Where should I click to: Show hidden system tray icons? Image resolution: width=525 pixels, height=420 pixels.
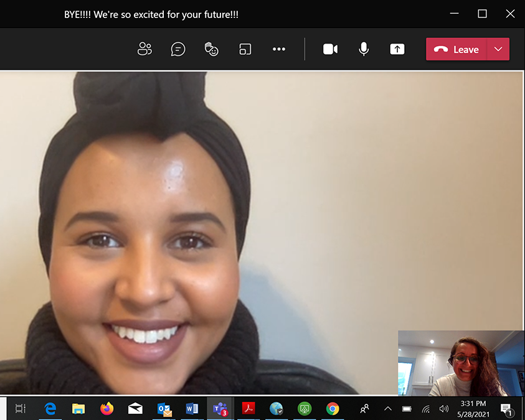tap(388, 408)
